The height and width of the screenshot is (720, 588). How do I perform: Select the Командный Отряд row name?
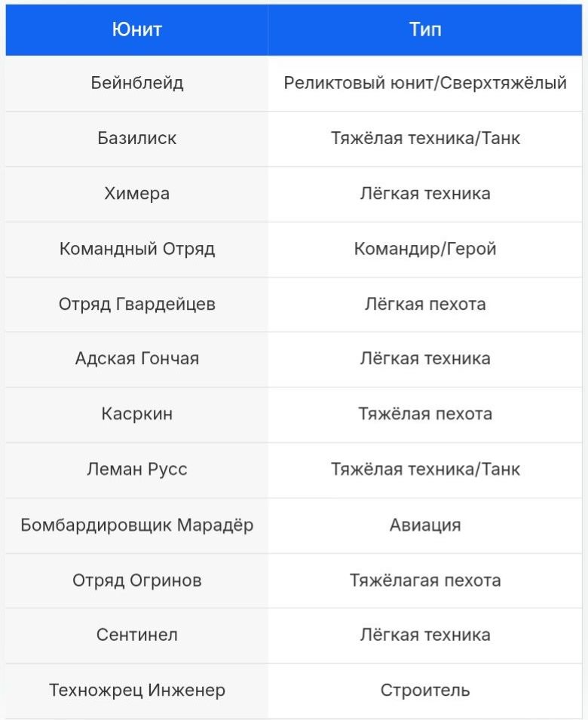click(136, 249)
